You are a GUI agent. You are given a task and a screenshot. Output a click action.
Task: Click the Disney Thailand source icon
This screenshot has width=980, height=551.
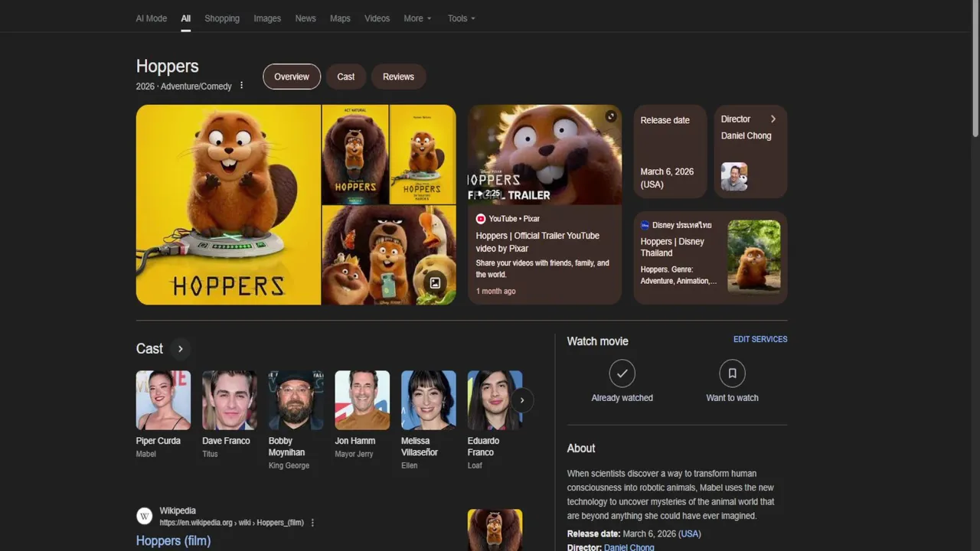click(x=645, y=225)
